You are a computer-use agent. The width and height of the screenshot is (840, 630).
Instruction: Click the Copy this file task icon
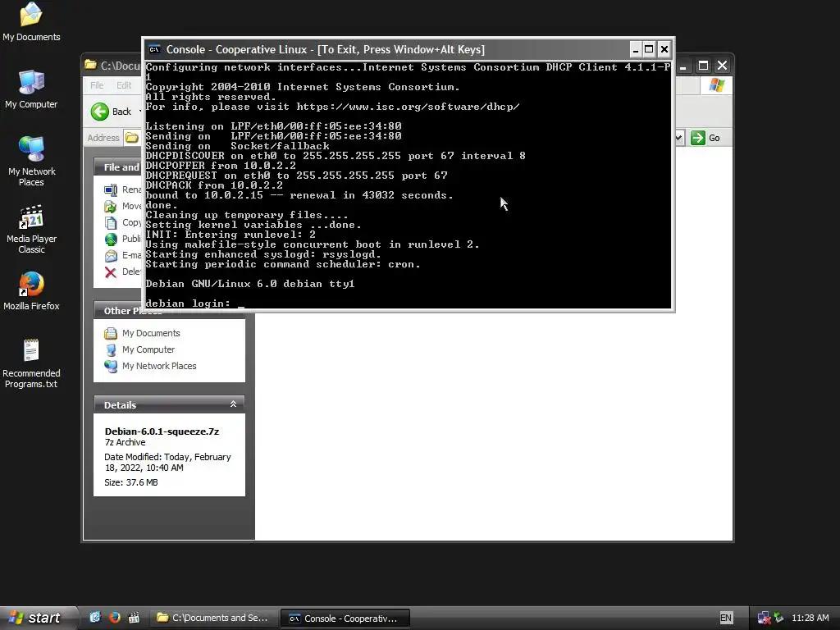(x=111, y=222)
